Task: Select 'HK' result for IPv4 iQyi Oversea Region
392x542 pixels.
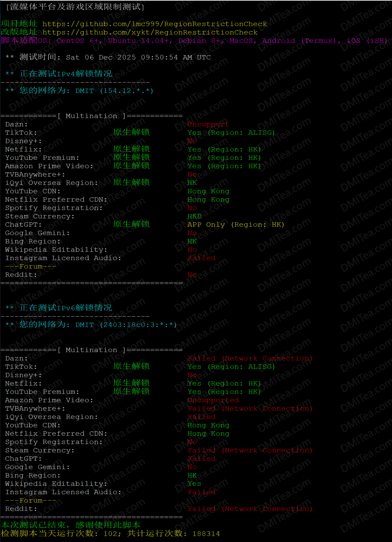Action: [x=192, y=183]
